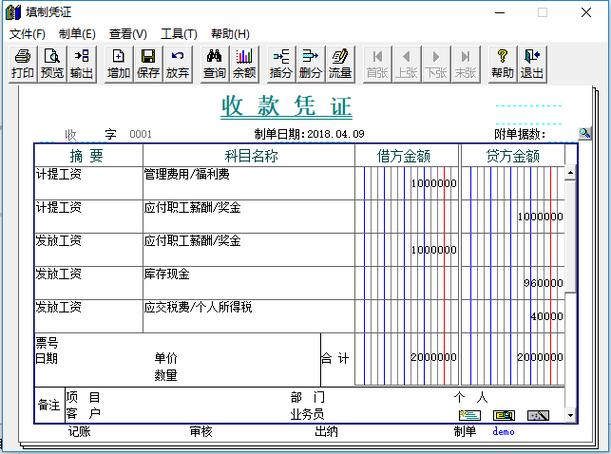
Task: Minimize the 填制凭证 window
Action: point(500,12)
